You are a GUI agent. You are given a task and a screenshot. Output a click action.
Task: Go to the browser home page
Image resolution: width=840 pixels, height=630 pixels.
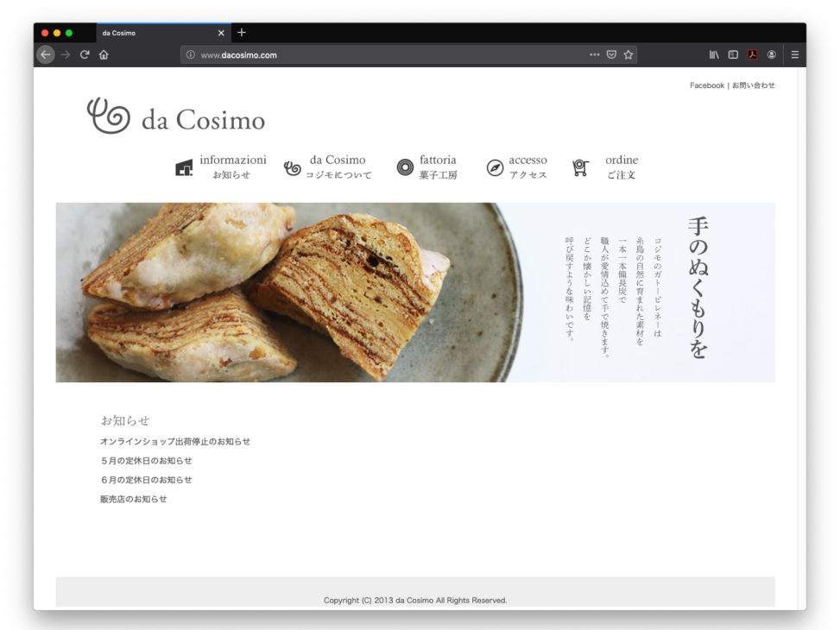tap(104, 54)
